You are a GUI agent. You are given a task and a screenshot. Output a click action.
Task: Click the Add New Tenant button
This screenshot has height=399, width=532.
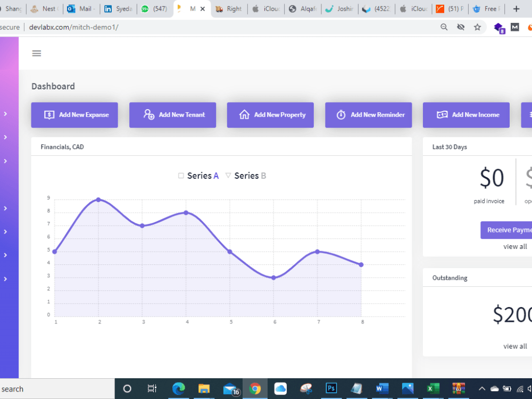(x=173, y=115)
